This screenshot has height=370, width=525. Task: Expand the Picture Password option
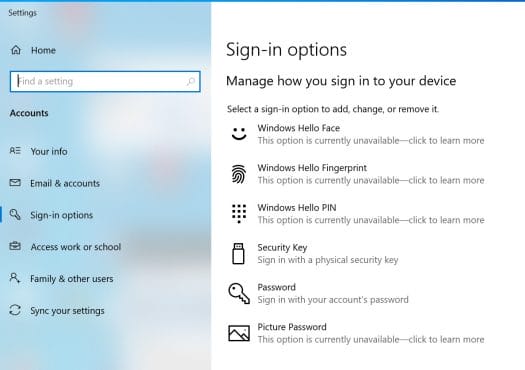pyautogui.click(x=358, y=333)
